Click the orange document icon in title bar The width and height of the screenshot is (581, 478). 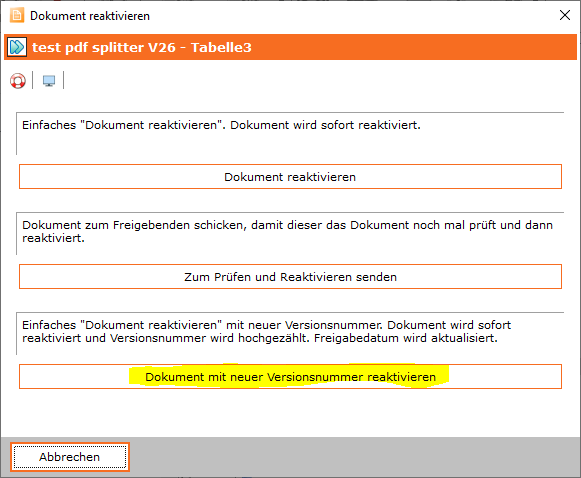coord(17,16)
